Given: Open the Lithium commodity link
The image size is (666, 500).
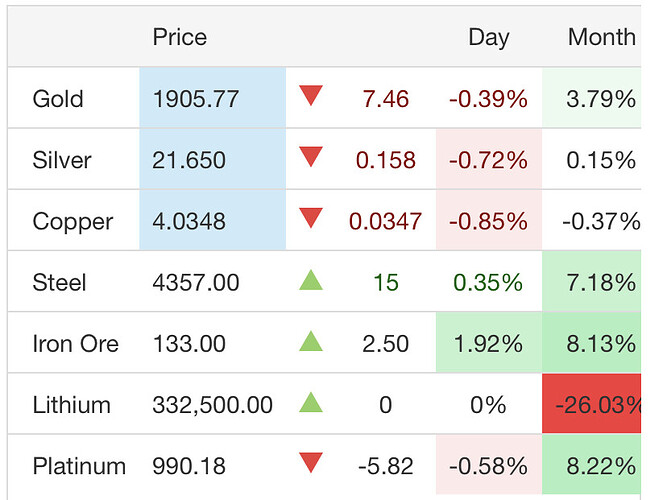Looking at the screenshot, I should click(71, 405).
